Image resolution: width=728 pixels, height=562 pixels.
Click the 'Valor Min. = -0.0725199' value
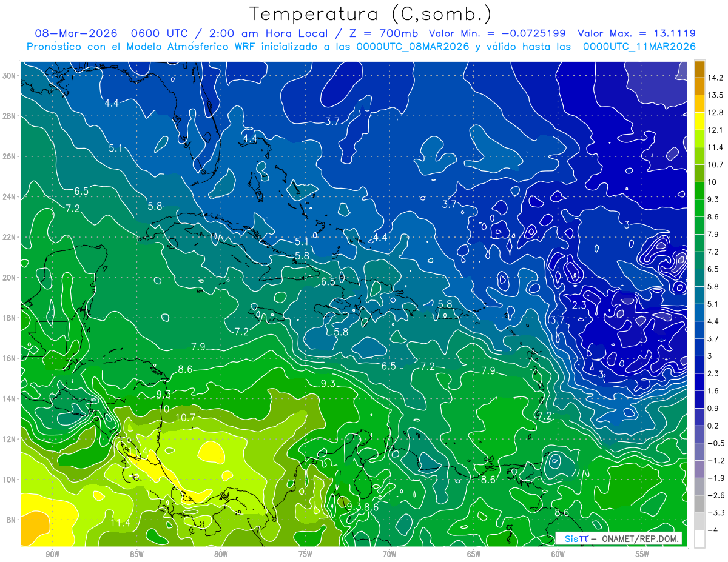point(497,33)
